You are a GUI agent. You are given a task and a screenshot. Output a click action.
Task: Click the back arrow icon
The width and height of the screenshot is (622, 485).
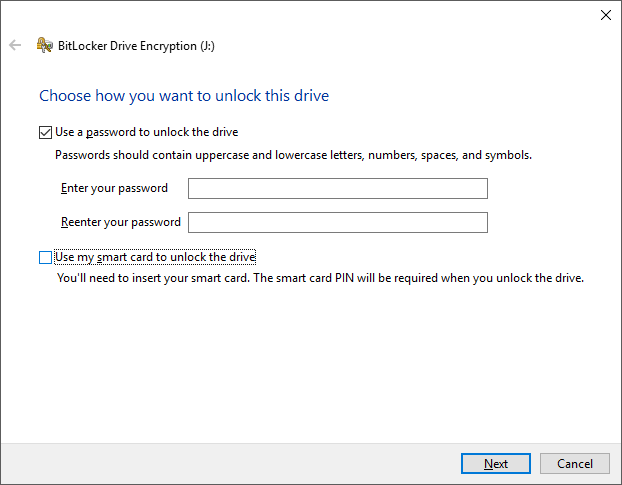[15, 45]
